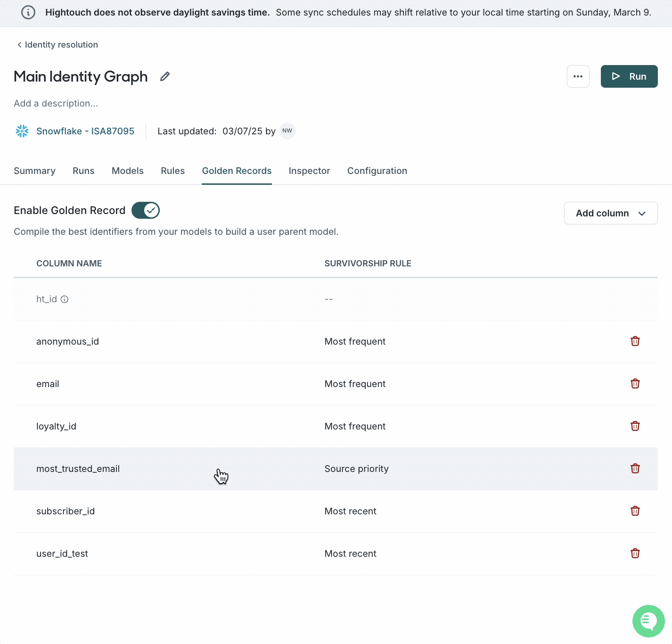This screenshot has width=672, height=644.
Task: Click the pencil icon to rename graph
Action: click(164, 76)
